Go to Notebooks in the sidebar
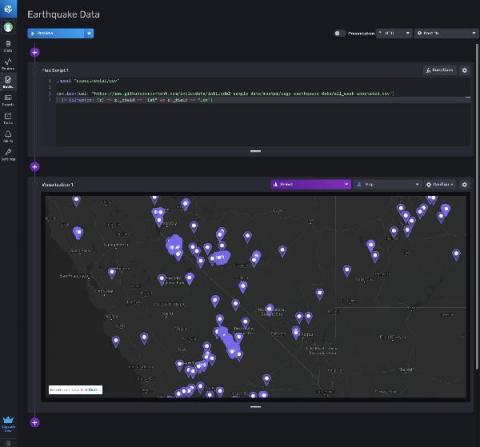This screenshot has width=480, height=447. pos(8,82)
